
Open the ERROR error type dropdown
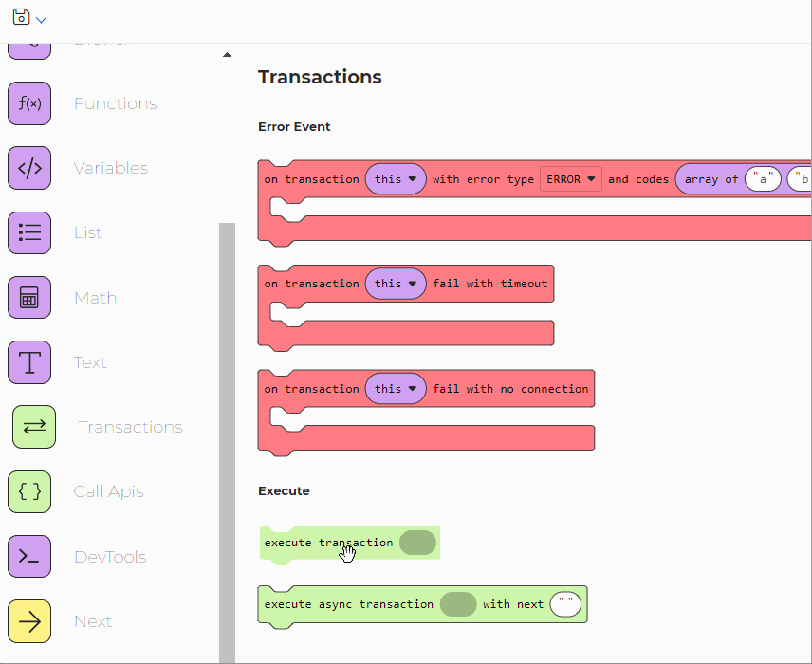[571, 179]
